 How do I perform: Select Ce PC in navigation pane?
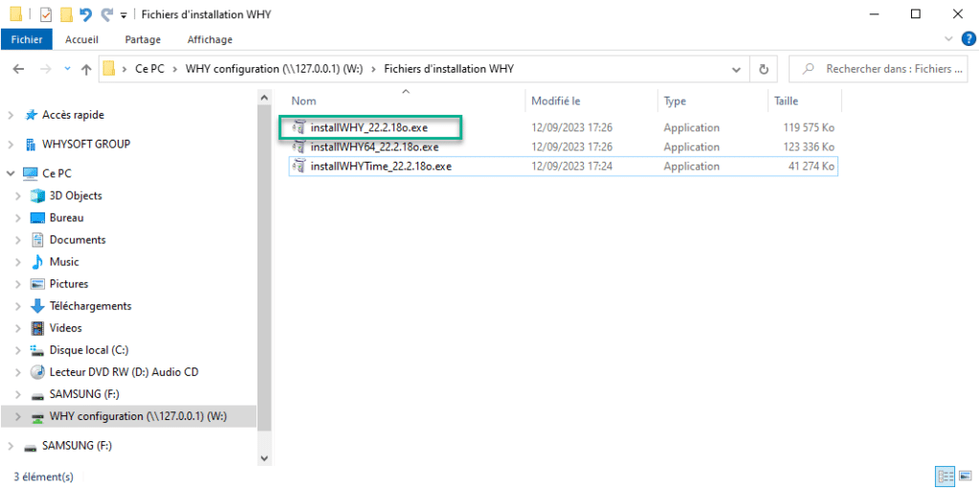pos(56,173)
